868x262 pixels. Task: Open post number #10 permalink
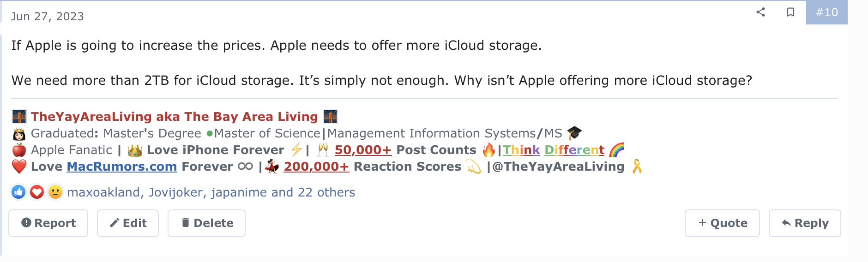coord(826,12)
